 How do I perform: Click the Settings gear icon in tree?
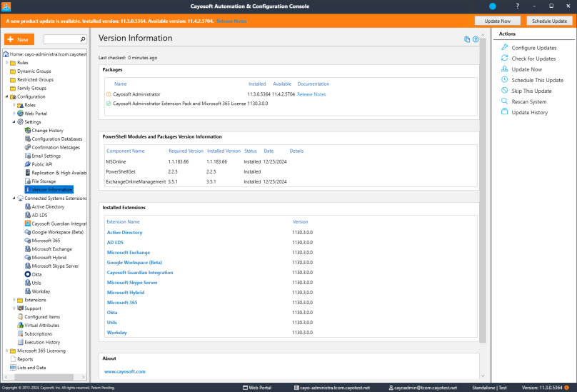20,122
